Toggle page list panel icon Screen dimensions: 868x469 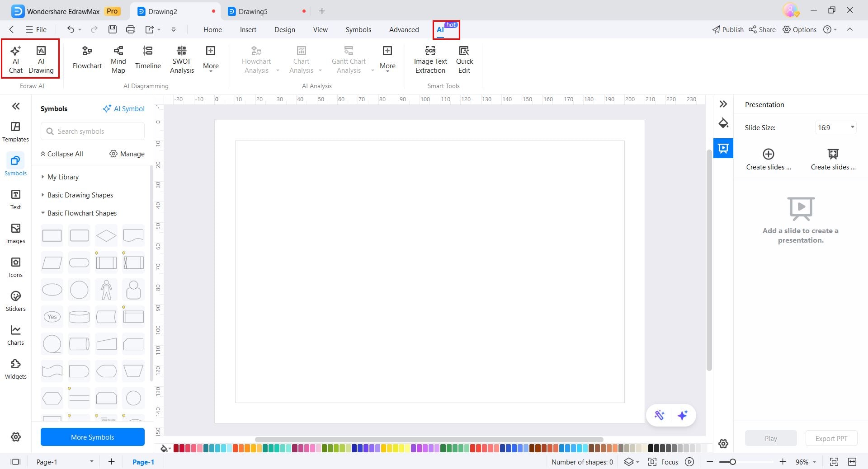tap(15, 462)
